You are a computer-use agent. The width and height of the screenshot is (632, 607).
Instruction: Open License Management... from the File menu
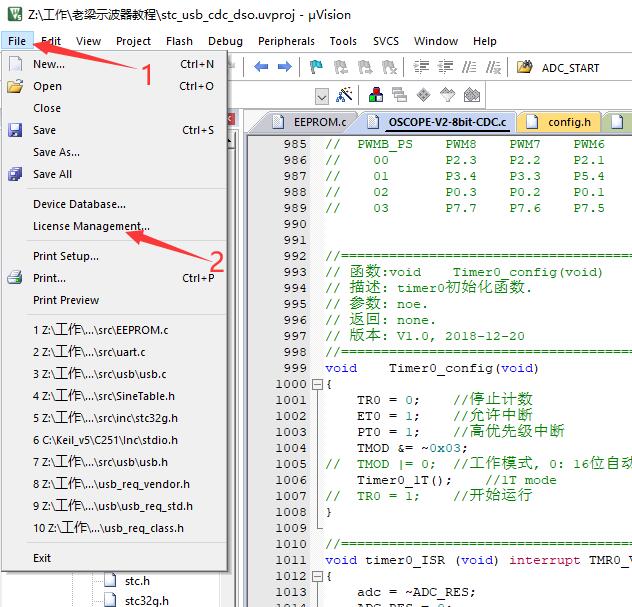114,226
